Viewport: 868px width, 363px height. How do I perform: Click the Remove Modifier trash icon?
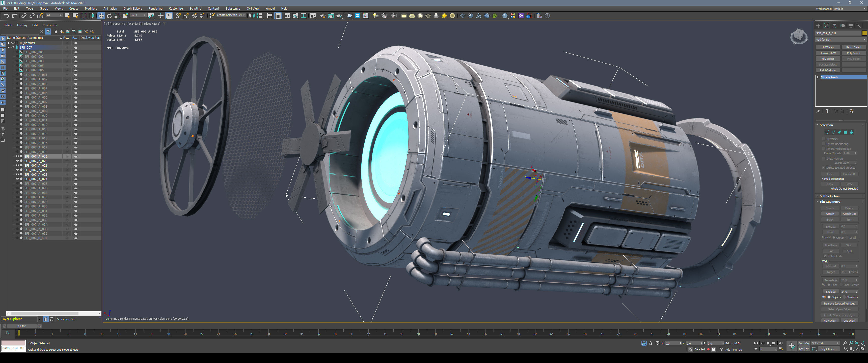tap(843, 111)
